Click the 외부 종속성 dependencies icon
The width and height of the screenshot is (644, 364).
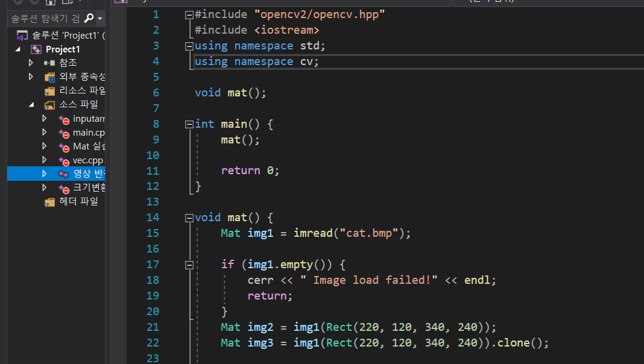pyautogui.click(x=49, y=77)
